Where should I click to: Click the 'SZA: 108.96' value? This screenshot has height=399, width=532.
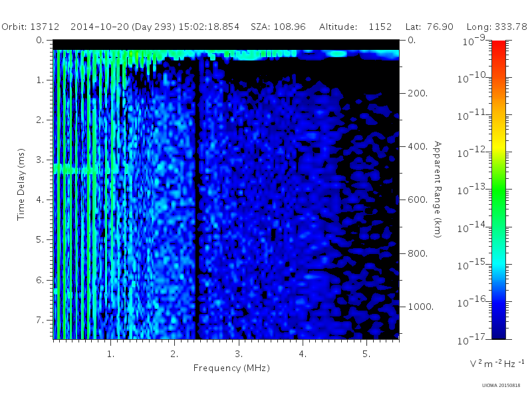[x=278, y=27]
